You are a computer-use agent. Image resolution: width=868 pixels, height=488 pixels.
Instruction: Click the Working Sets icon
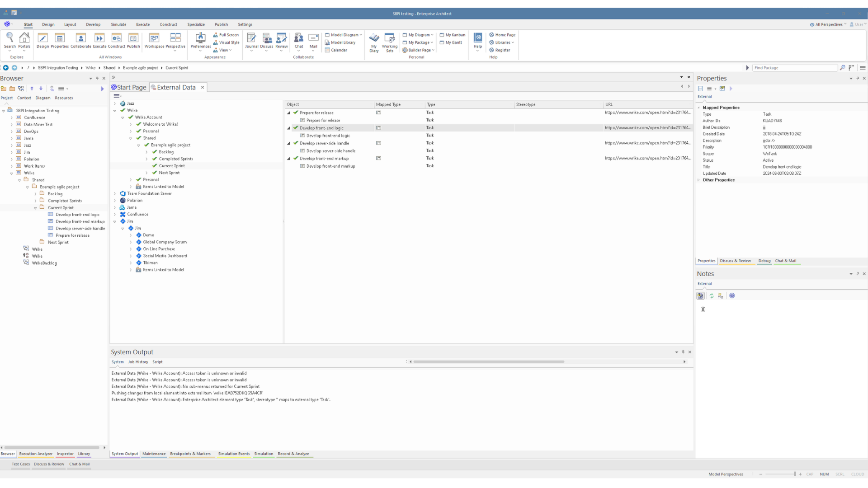(390, 42)
